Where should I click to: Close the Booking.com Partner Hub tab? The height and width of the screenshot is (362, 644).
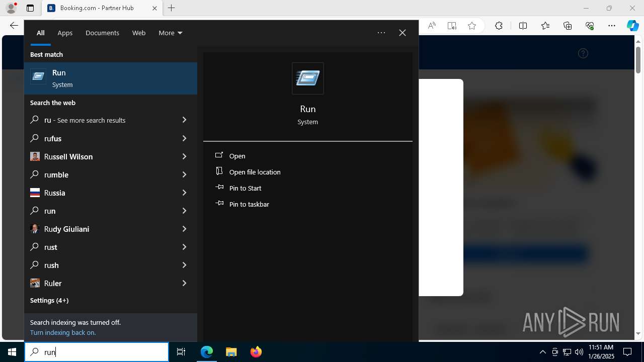click(154, 8)
